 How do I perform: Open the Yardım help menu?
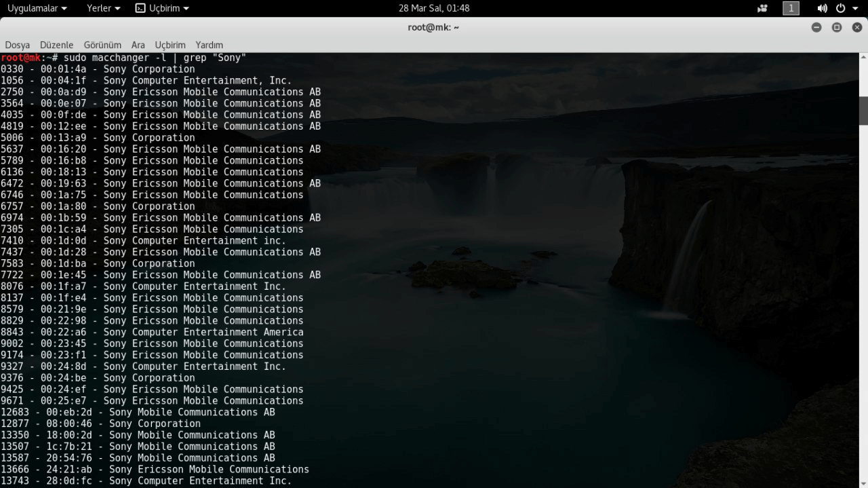point(209,45)
